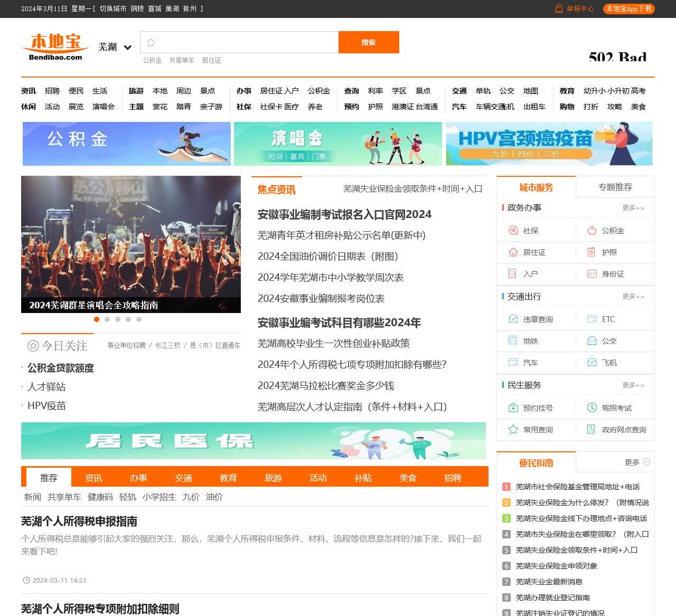Open article 芜湖青年英才租房补贴公示名单

click(341, 235)
